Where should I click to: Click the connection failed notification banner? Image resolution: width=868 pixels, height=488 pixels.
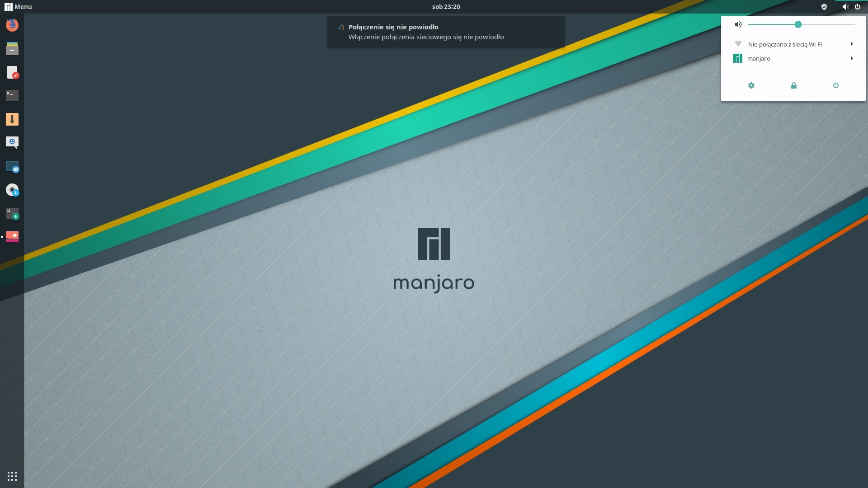[446, 32]
